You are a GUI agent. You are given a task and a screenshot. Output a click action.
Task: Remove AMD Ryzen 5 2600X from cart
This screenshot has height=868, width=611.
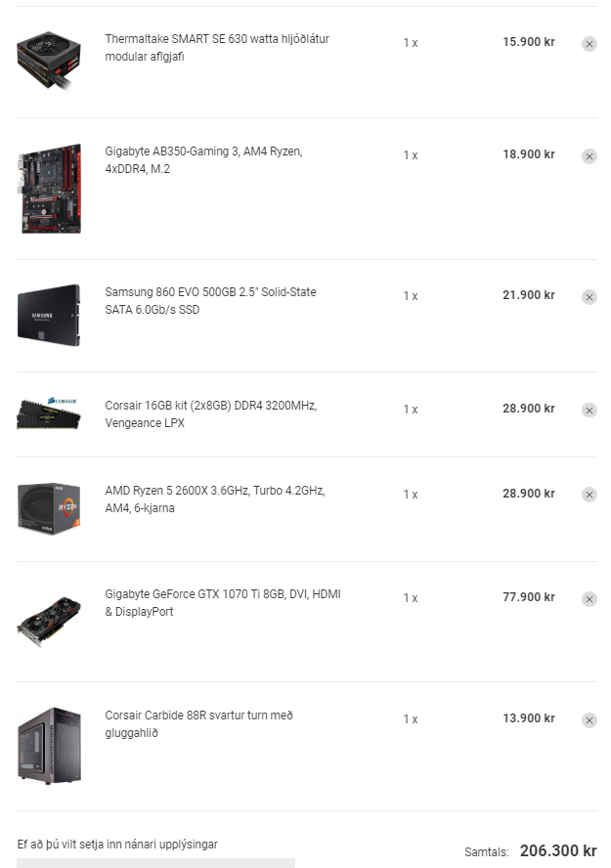tap(589, 495)
